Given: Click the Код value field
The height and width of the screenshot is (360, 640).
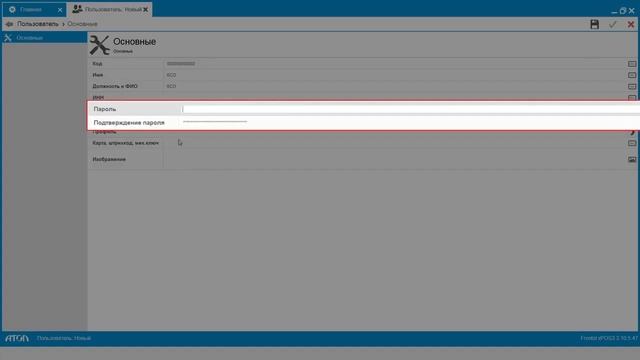Looking at the screenshot, I should (x=394, y=64).
